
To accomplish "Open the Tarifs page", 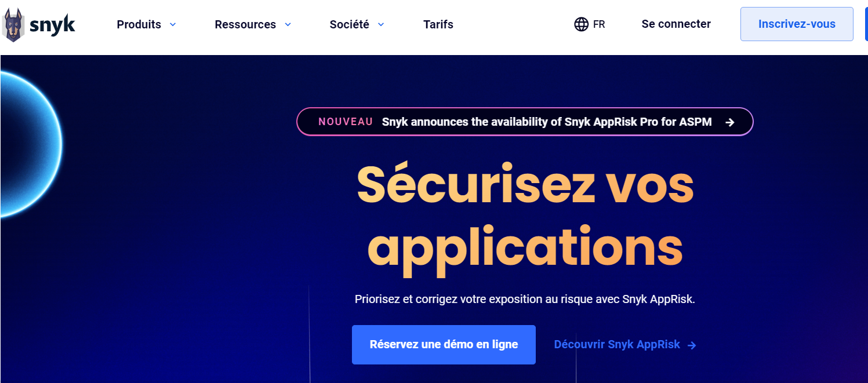I will pyautogui.click(x=438, y=24).
